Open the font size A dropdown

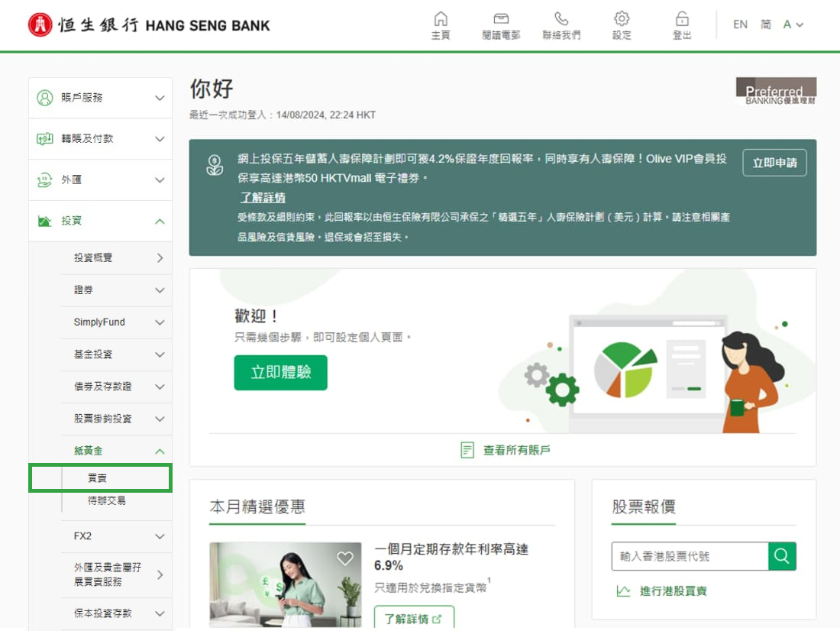pyautogui.click(x=793, y=24)
